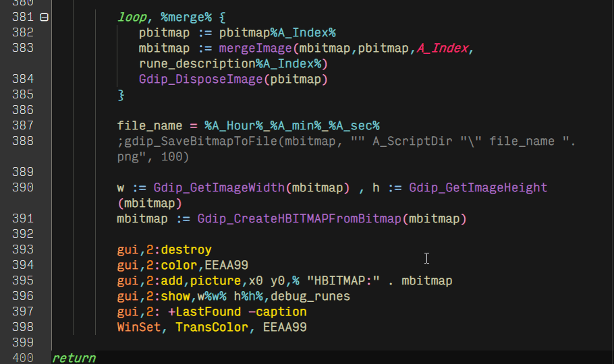Click the '"HBITMAP:"' string on line 395
Screen dimensions: 614x364
[343, 280]
